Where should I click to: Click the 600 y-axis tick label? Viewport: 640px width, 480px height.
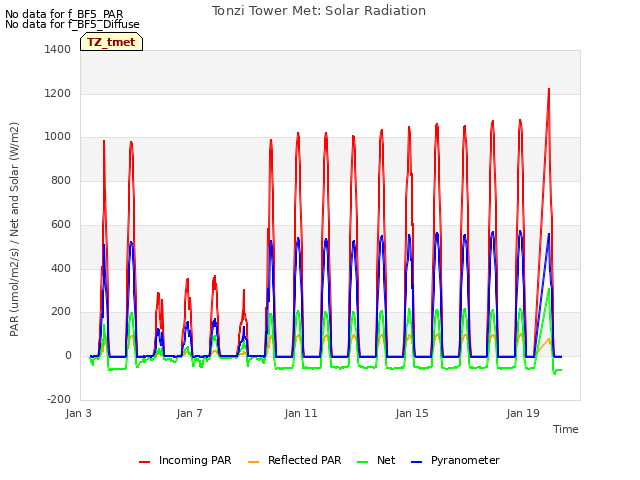(61, 224)
